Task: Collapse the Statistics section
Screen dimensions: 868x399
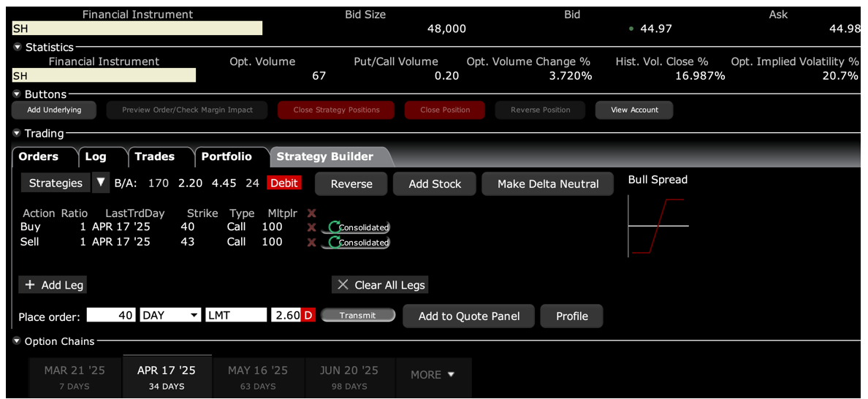Action: 18,47
